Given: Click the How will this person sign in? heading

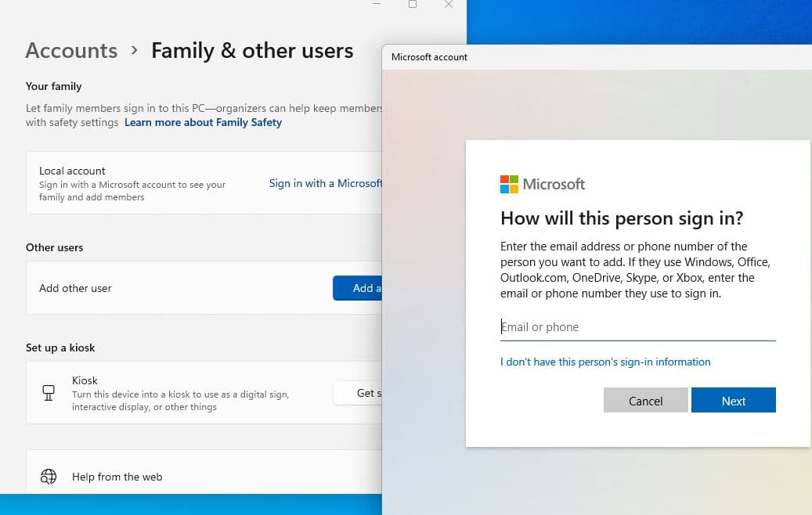Looking at the screenshot, I should tap(622, 218).
